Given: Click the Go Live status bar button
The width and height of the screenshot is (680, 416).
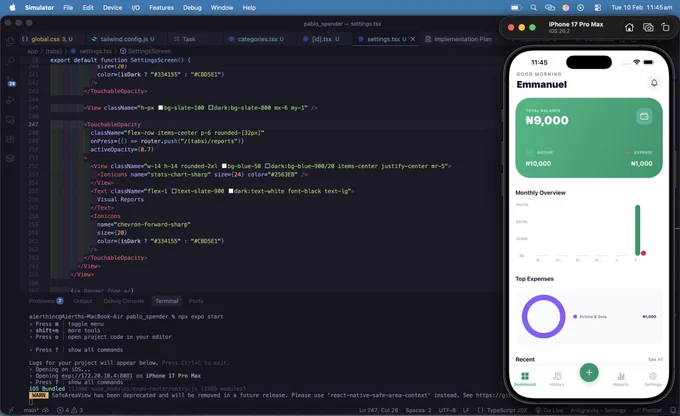Looking at the screenshot, I should pyautogui.click(x=549, y=410).
